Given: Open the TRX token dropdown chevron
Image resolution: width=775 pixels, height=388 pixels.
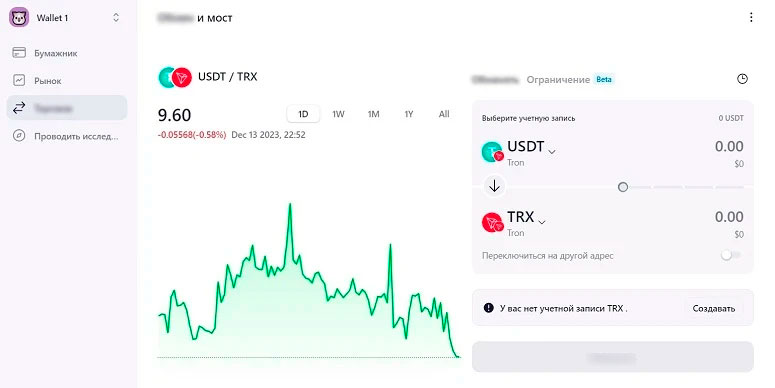Looking at the screenshot, I should click(542, 222).
